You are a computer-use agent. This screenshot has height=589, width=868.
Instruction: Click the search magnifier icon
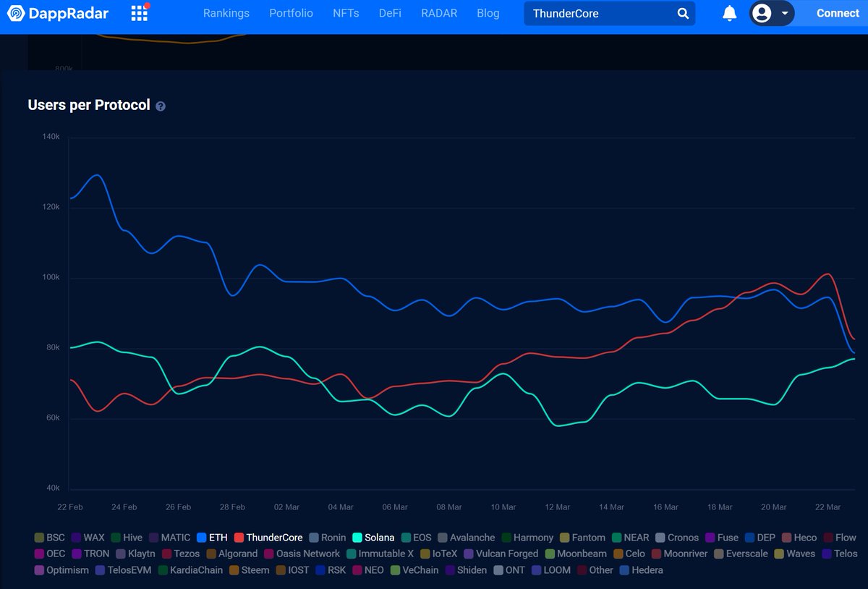tap(683, 13)
